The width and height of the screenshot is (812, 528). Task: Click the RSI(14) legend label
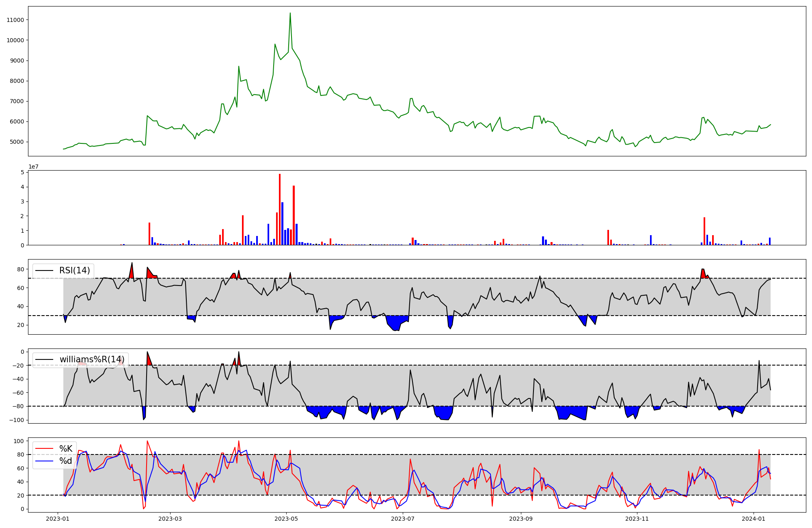pos(75,270)
